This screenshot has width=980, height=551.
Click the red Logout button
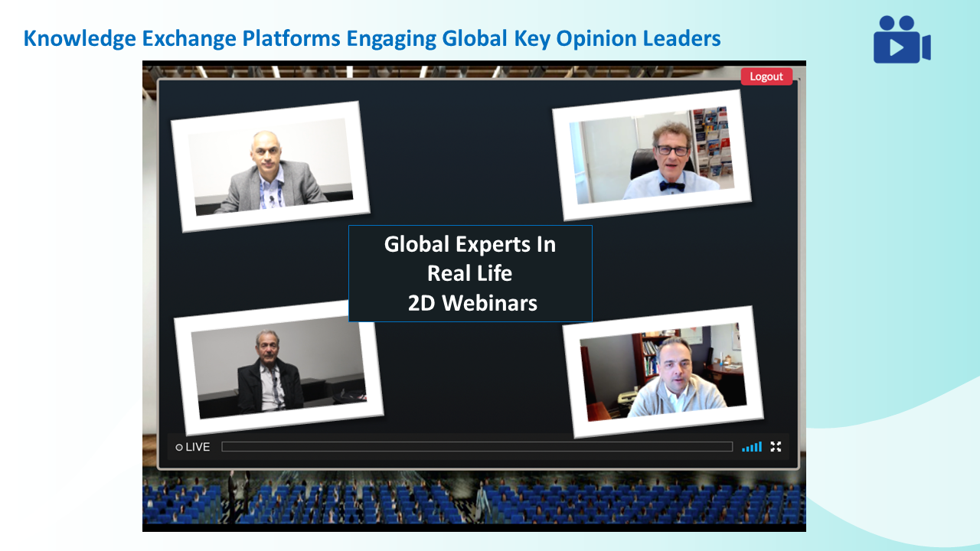[766, 77]
